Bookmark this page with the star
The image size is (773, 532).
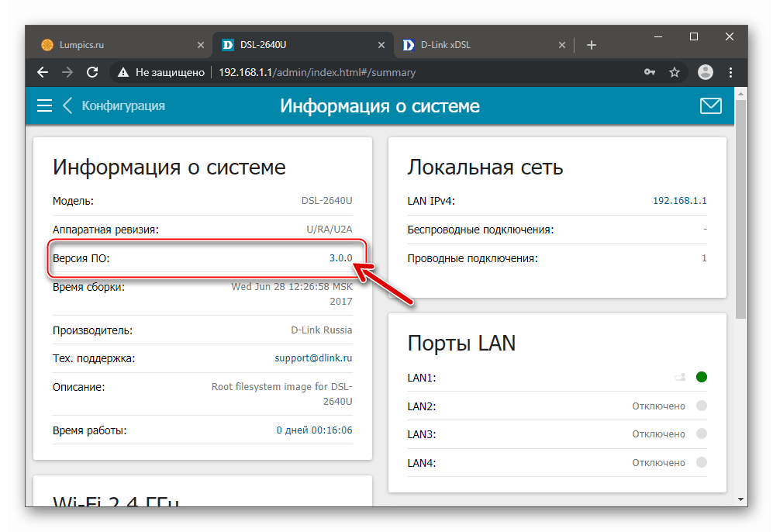tap(675, 72)
